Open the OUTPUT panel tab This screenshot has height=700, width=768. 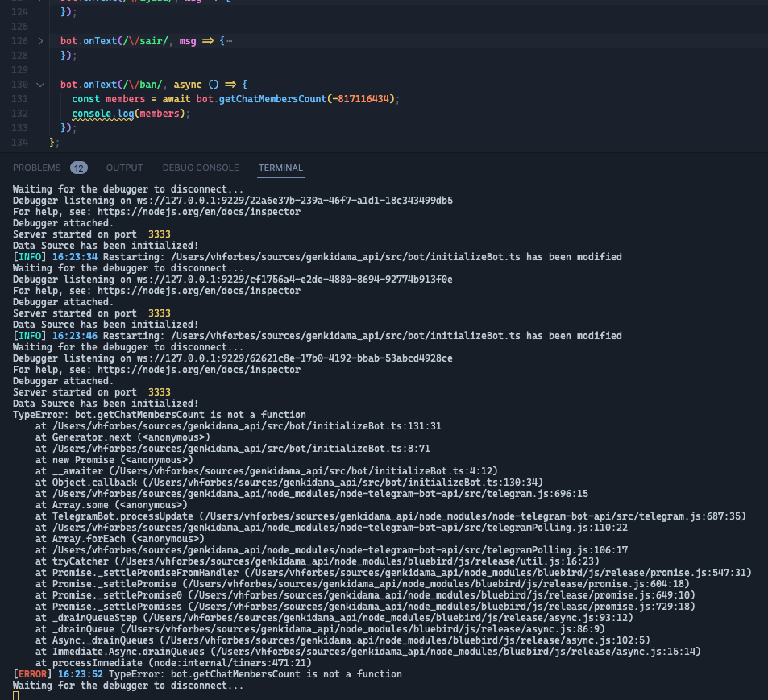(x=124, y=168)
